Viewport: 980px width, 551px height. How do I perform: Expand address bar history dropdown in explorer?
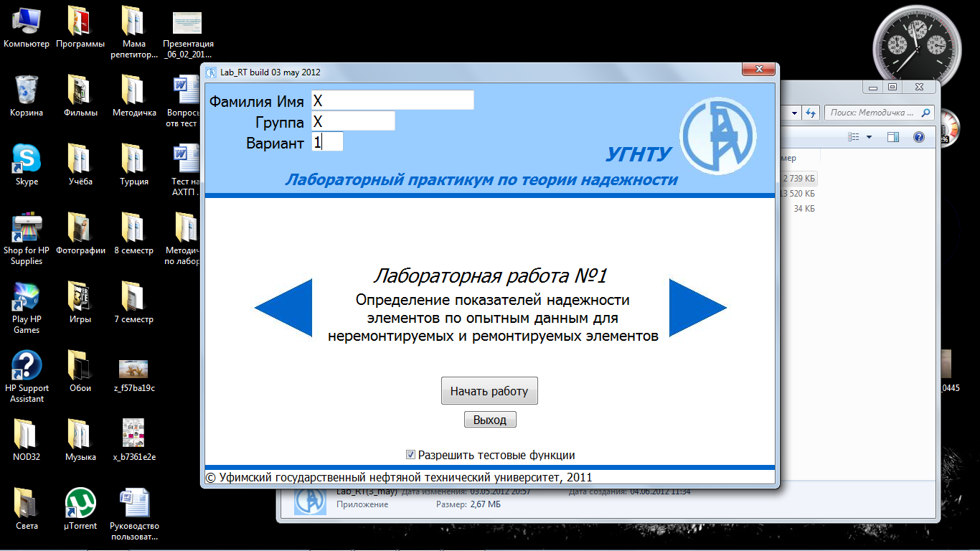coord(795,113)
